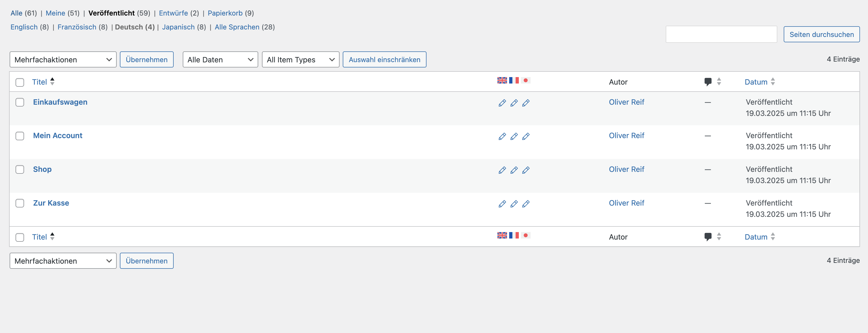
Task: Open Papierkorb pages filter
Action: [x=225, y=13]
